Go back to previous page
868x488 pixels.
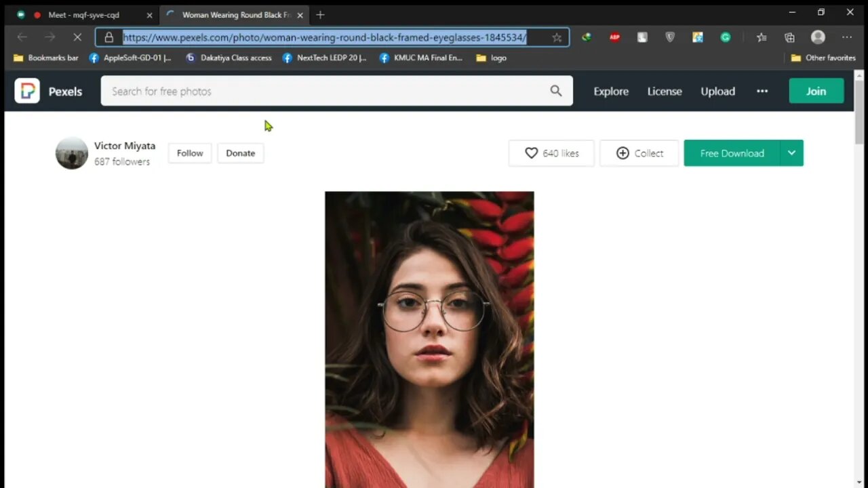pos(22,37)
